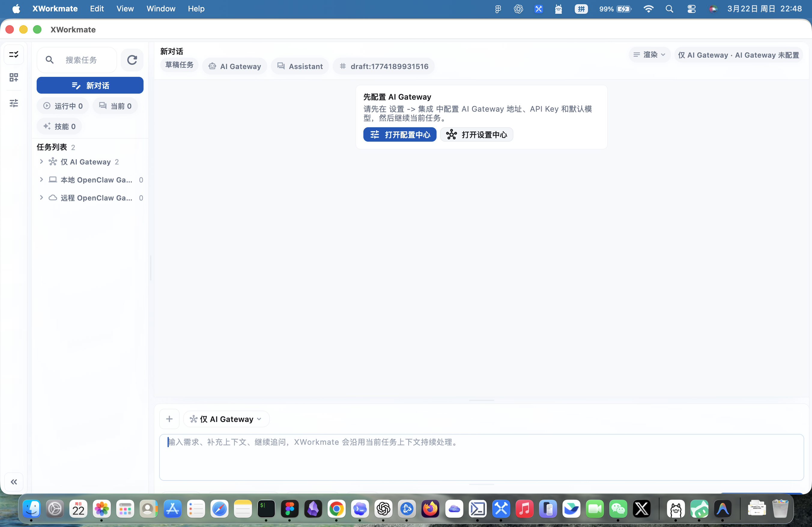
Task: Open XWorkmate icon in the Dock
Action: pyautogui.click(x=501, y=509)
